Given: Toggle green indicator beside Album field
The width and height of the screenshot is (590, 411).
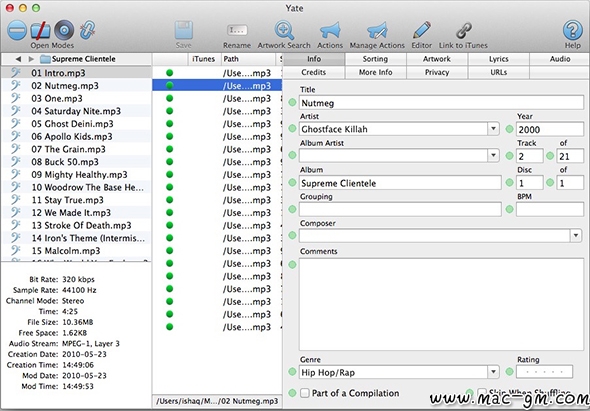Looking at the screenshot, I should pyautogui.click(x=292, y=183).
